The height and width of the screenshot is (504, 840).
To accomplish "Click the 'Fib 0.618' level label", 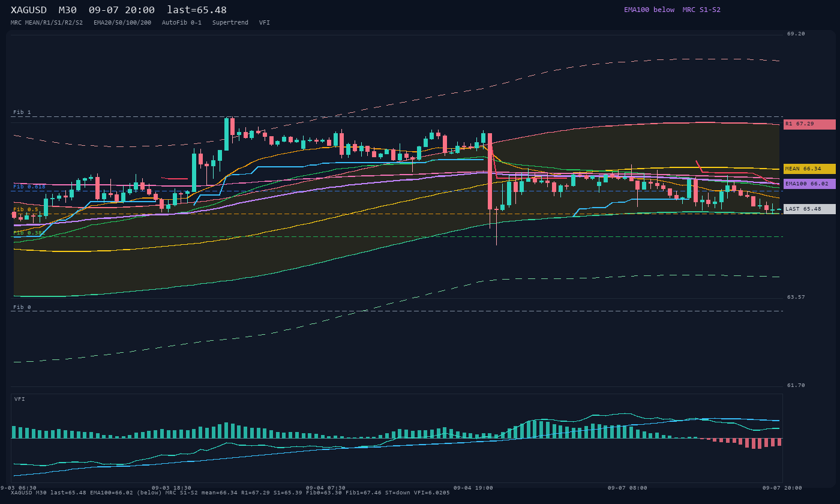I will [x=29, y=187].
